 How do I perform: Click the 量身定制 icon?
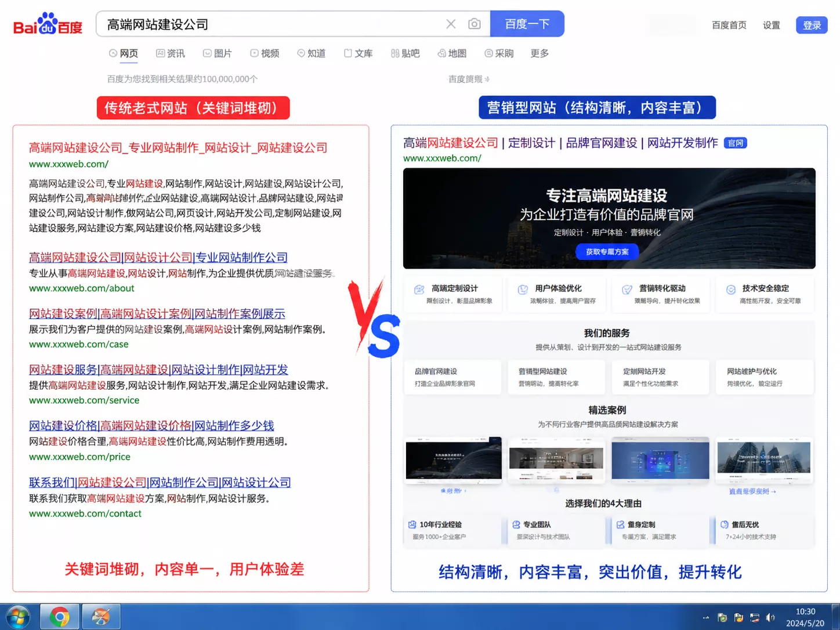(x=621, y=524)
